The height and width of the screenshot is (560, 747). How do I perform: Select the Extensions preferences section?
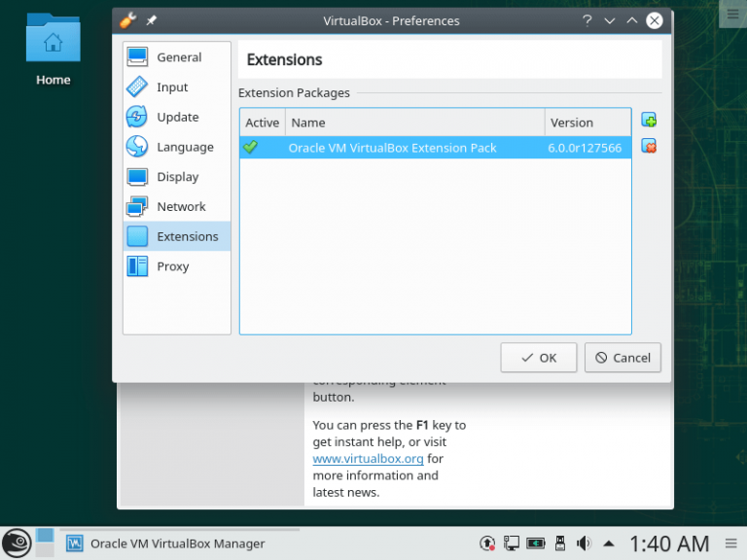(x=177, y=236)
